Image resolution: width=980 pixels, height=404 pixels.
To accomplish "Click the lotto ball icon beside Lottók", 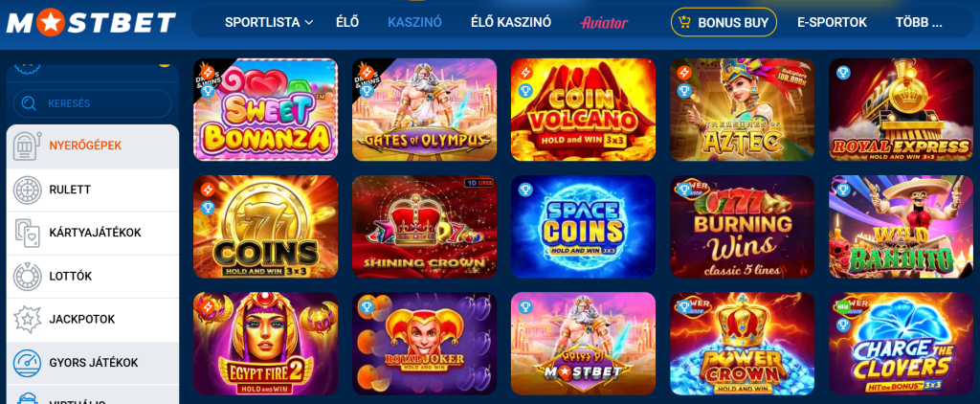I will (x=28, y=276).
